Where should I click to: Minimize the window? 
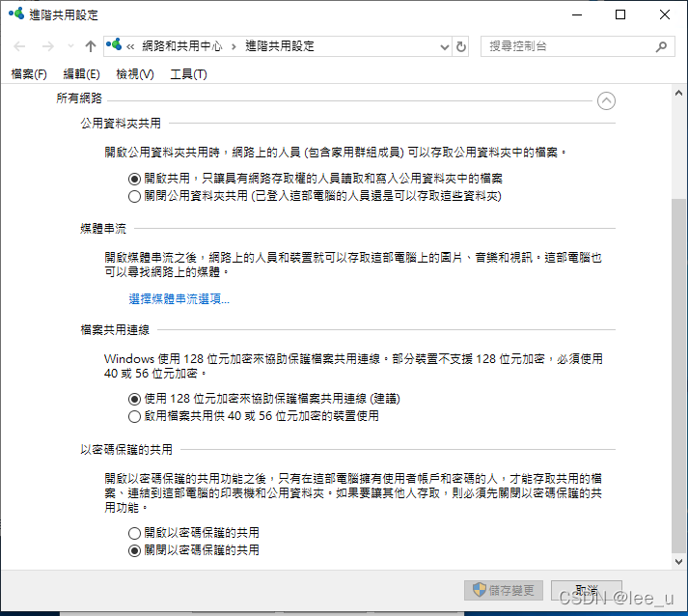(577, 14)
